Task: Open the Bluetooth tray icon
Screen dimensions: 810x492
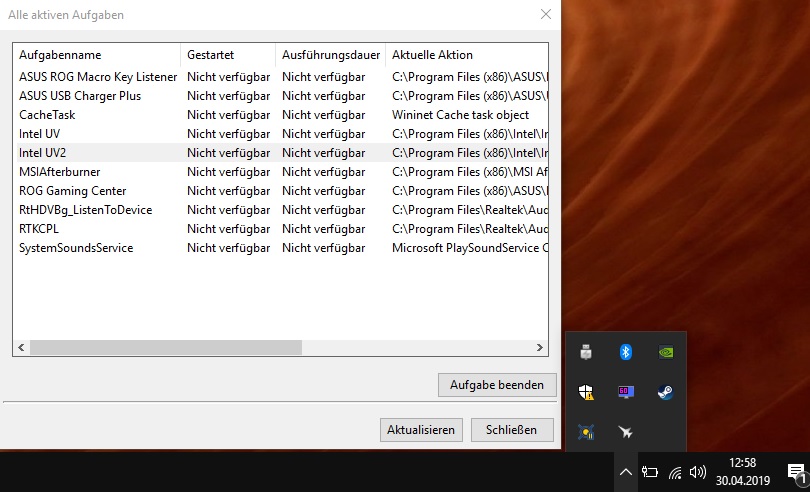Action: click(626, 352)
